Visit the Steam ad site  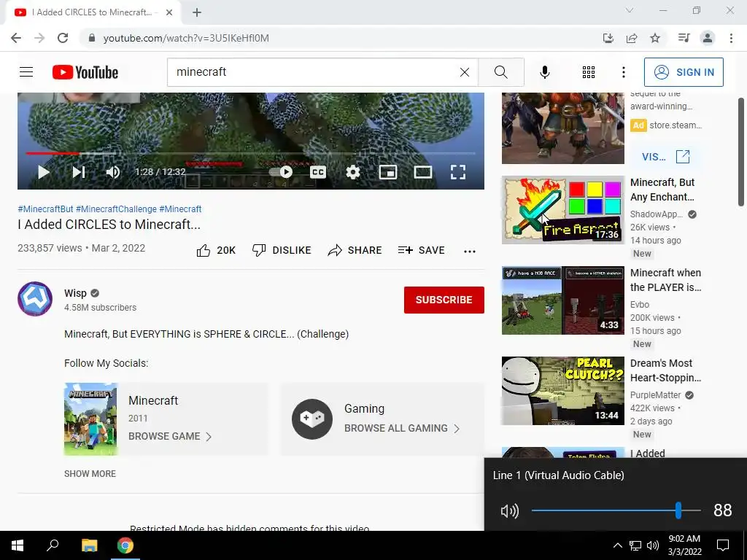coord(665,157)
